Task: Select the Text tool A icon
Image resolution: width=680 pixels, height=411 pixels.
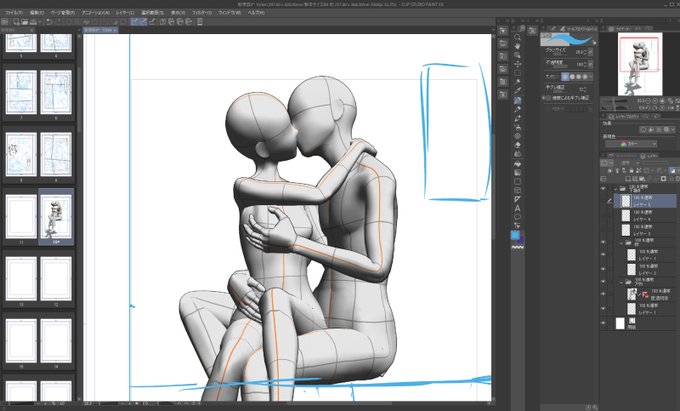Action: [517, 209]
